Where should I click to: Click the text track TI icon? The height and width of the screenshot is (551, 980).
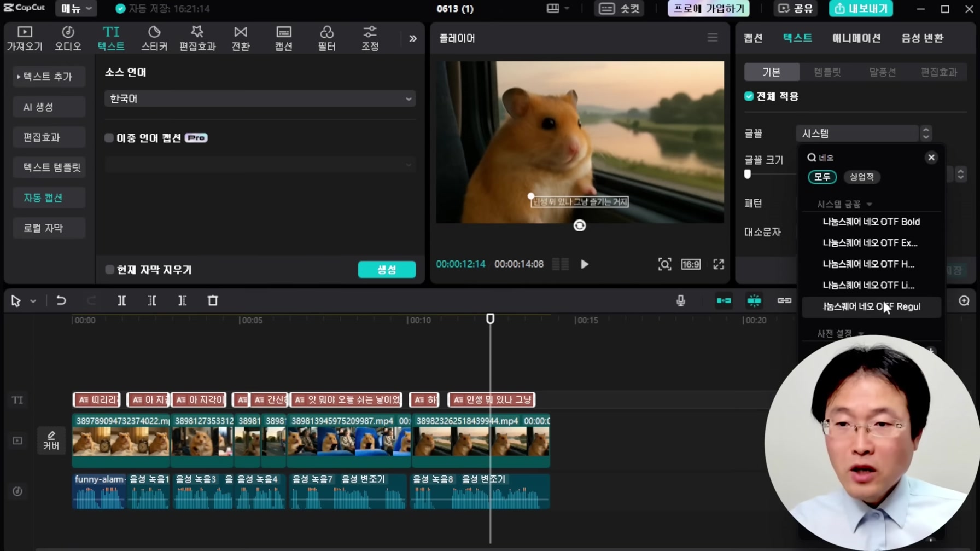click(17, 400)
